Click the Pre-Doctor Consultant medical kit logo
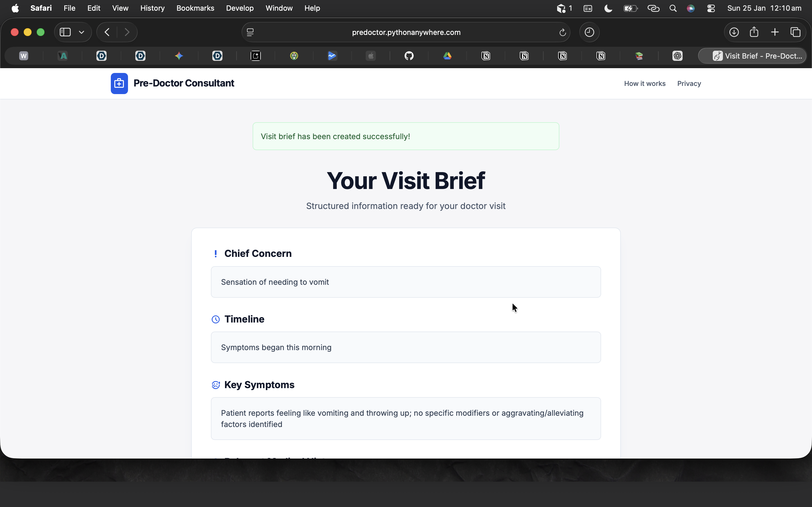 (119, 83)
